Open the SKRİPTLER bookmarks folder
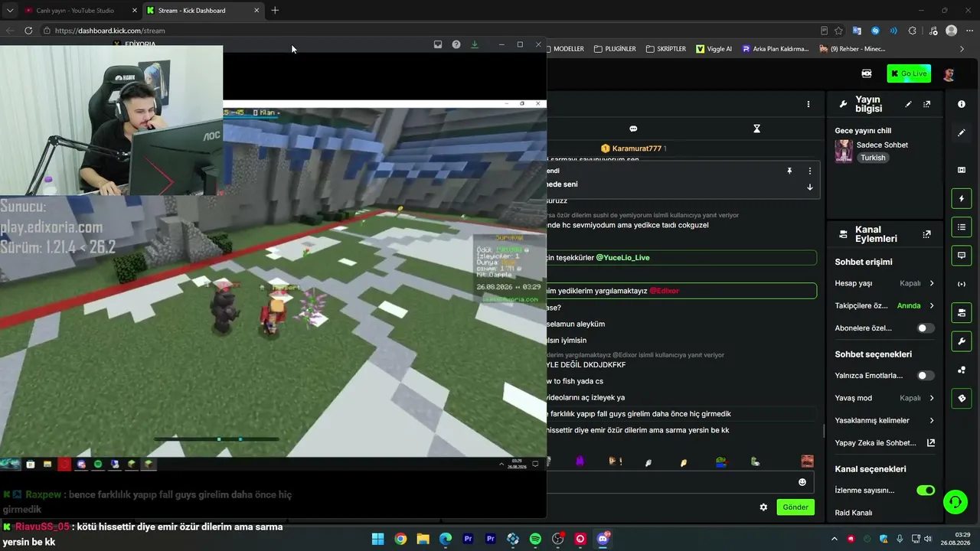Viewport: 980px width, 551px height. pyautogui.click(x=666, y=49)
